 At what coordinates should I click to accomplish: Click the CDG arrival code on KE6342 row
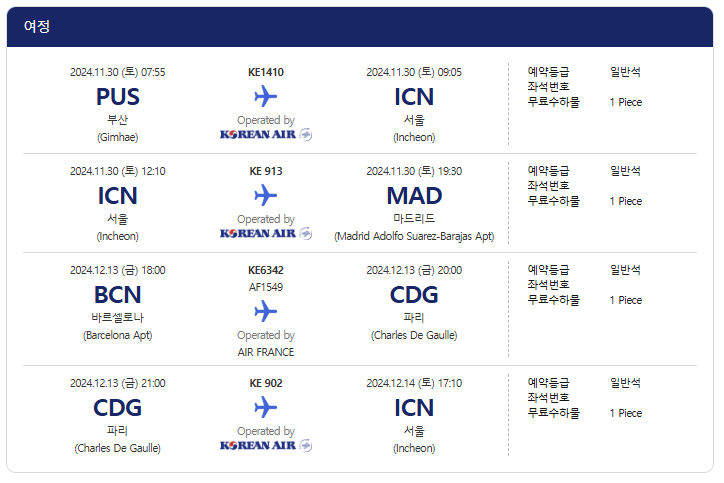pyautogui.click(x=414, y=295)
